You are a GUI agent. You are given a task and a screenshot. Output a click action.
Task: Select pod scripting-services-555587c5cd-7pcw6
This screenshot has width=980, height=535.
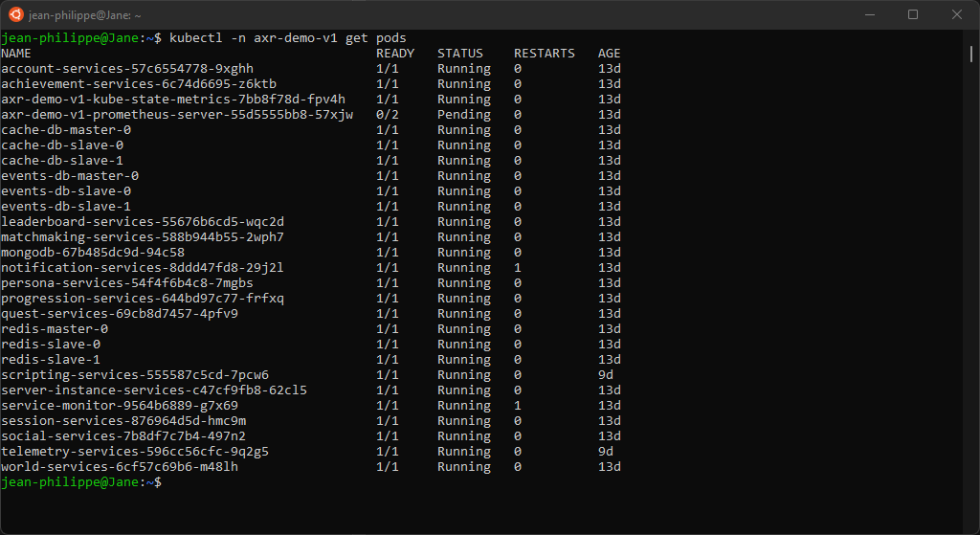tap(135, 375)
